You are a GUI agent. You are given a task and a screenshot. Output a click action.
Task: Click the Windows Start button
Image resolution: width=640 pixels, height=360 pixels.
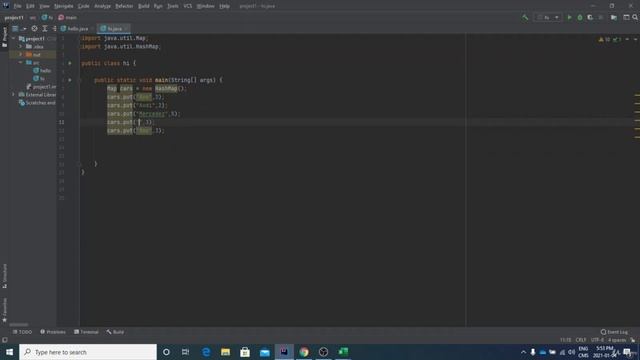tap(9, 352)
